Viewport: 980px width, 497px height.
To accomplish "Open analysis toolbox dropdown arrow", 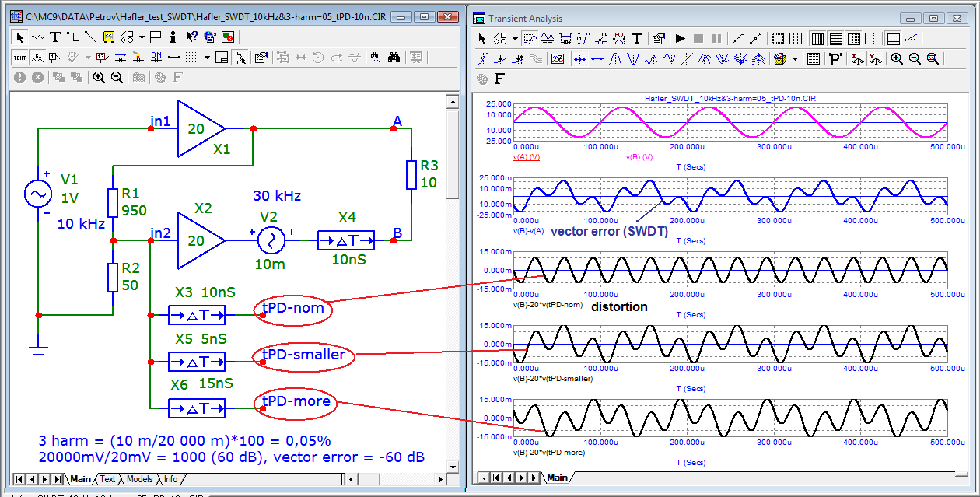I will pos(795,59).
